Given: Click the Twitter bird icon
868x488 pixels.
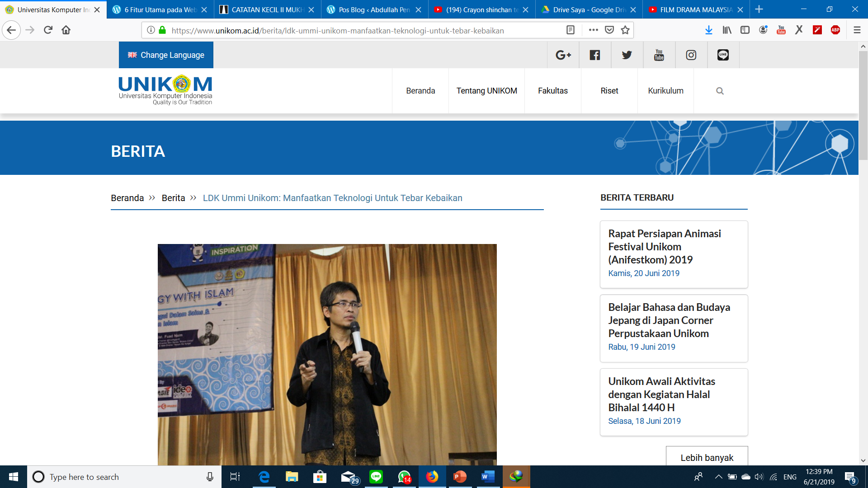Looking at the screenshot, I should (x=627, y=55).
